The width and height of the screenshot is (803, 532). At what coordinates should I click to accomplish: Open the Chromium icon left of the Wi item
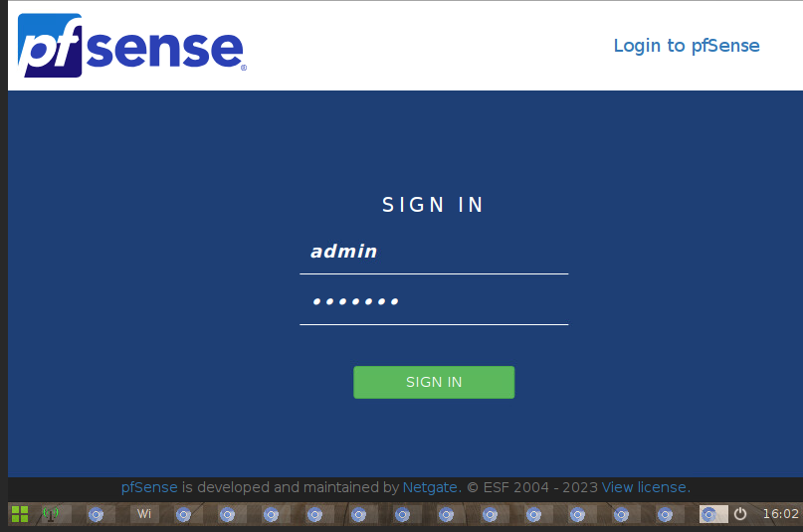97,514
